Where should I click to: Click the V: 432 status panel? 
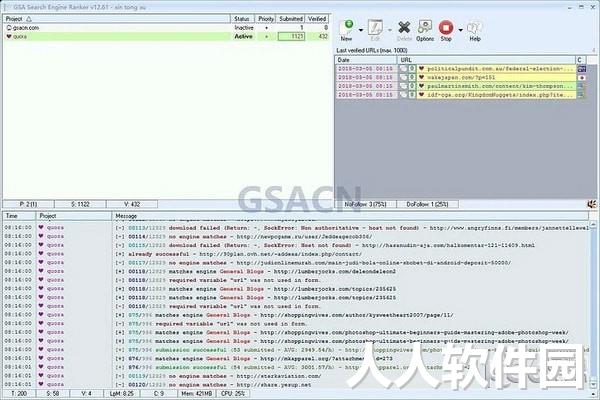132,204
